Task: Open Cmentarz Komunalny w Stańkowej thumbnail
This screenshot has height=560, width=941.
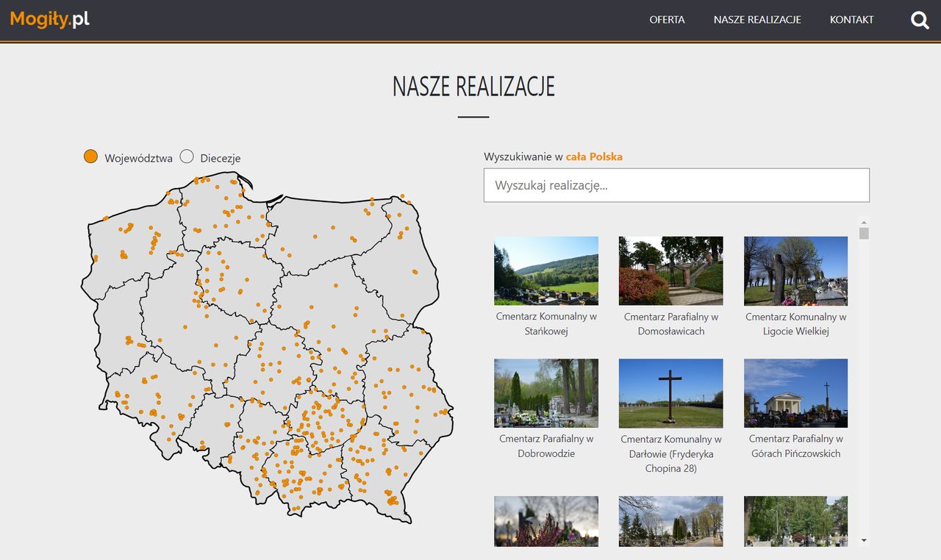Action: tap(546, 270)
